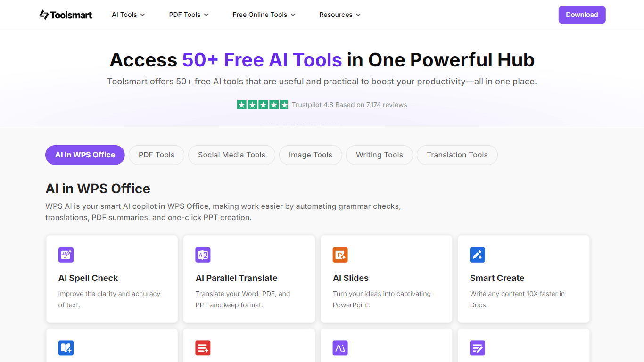Click the blue book icon in second row

pos(66,348)
